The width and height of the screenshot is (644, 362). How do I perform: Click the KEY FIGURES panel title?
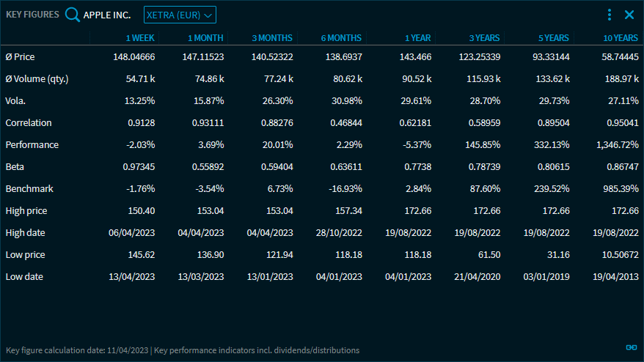point(32,15)
